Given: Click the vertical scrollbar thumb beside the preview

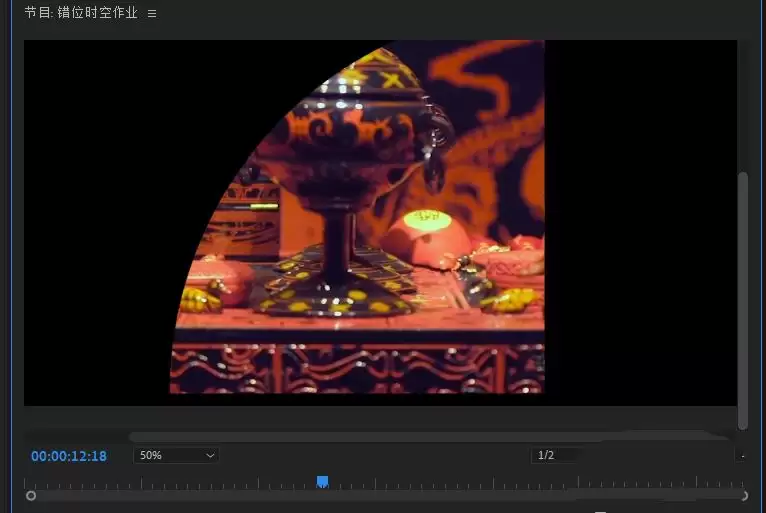Looking at the screenshot, I should pyautogui.click(x=743, y=300).
